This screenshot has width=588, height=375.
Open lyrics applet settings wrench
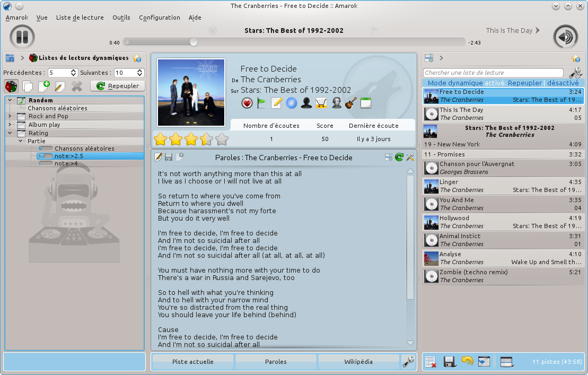coord(410,158)
